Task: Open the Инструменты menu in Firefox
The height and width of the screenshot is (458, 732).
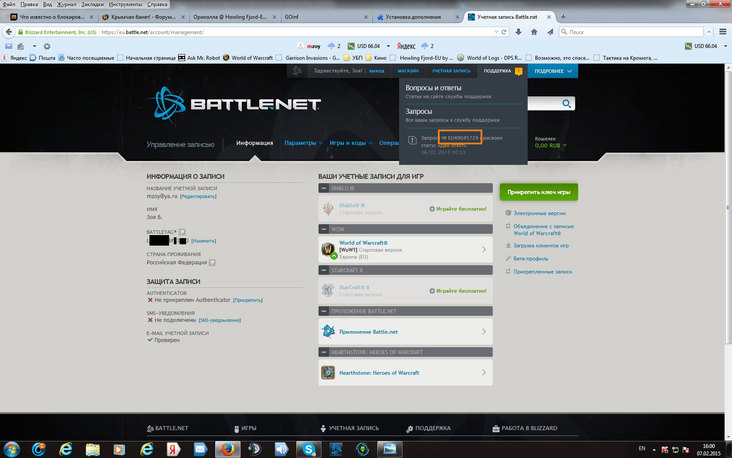Action: click(x=125, y=4)
